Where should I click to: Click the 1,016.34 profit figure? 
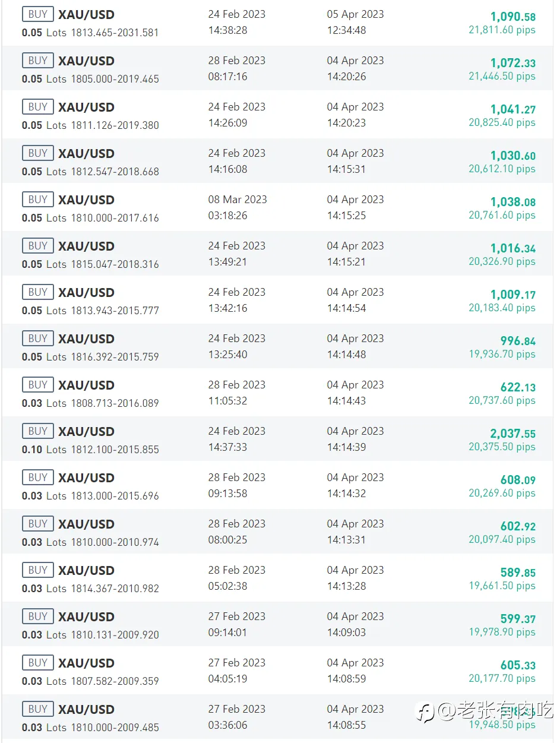click(x=513, y=249)
